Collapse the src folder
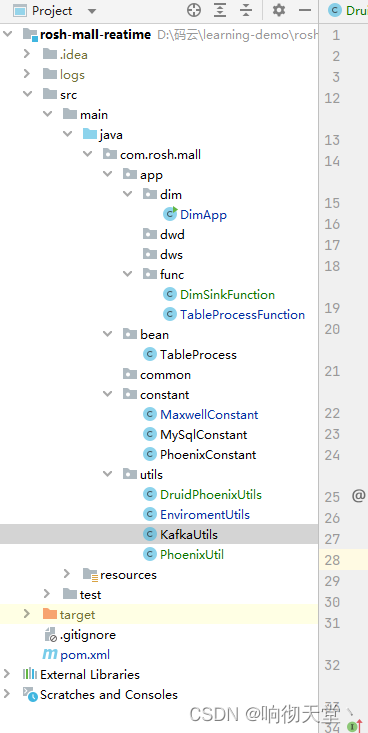Image resolution: width=368 pixels, height=733 pixels. coord(27,94)
